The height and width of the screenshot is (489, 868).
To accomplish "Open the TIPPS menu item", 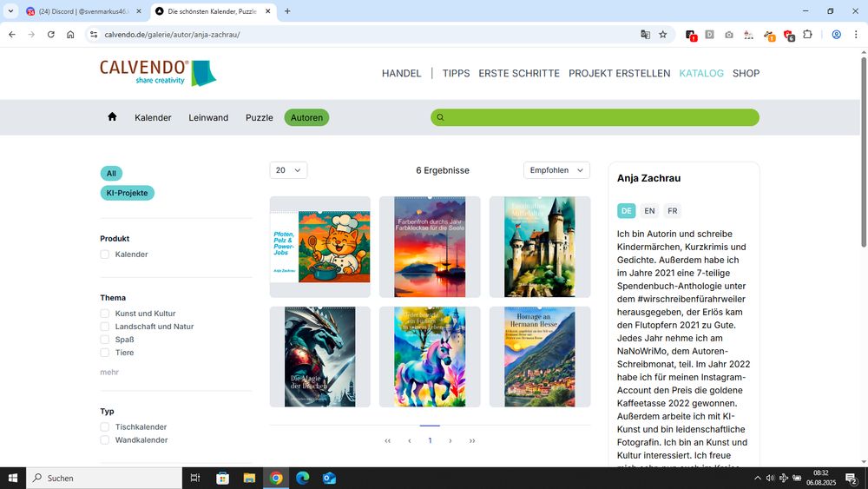I will [x=456, y=73].
